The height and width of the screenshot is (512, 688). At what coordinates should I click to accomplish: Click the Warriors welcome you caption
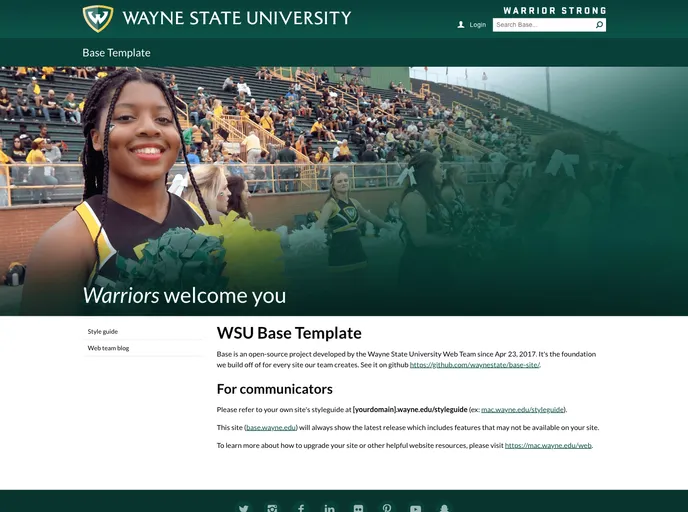[184, 295]
